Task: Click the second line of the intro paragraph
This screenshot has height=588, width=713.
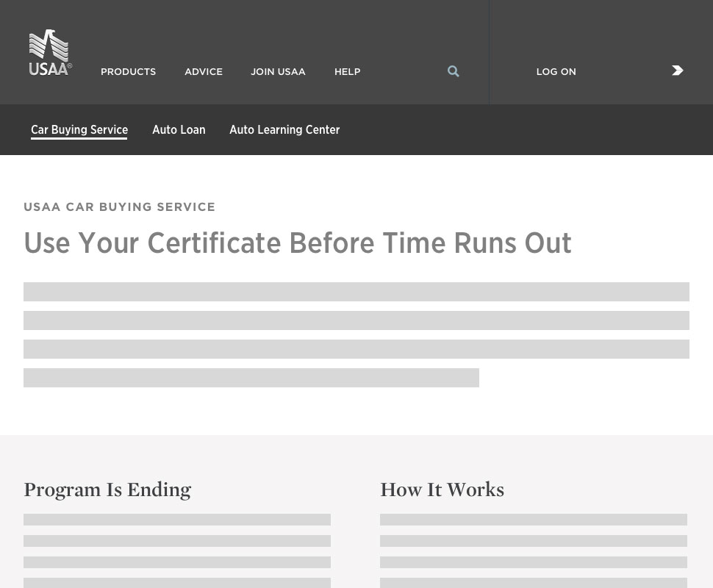Action: (x=356, y=320)
